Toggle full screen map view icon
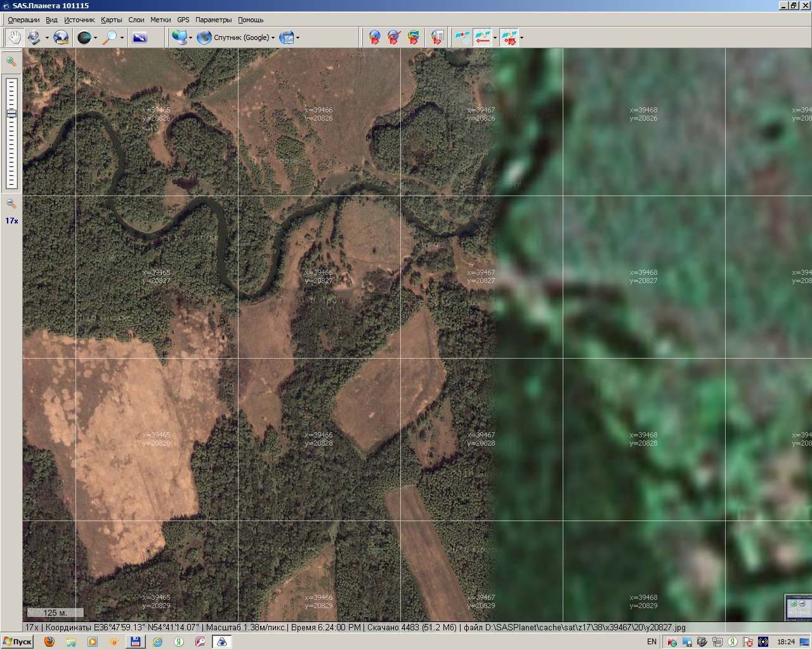Image resolution: width=812 pixels, height=650 pixels. coord(140,37)
